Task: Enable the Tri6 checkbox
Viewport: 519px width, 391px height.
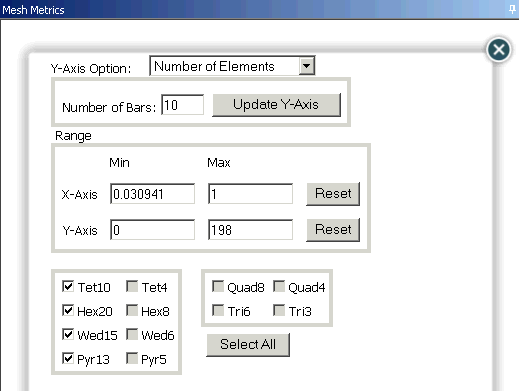Action: pyautogui.click(x=218, y=310)
